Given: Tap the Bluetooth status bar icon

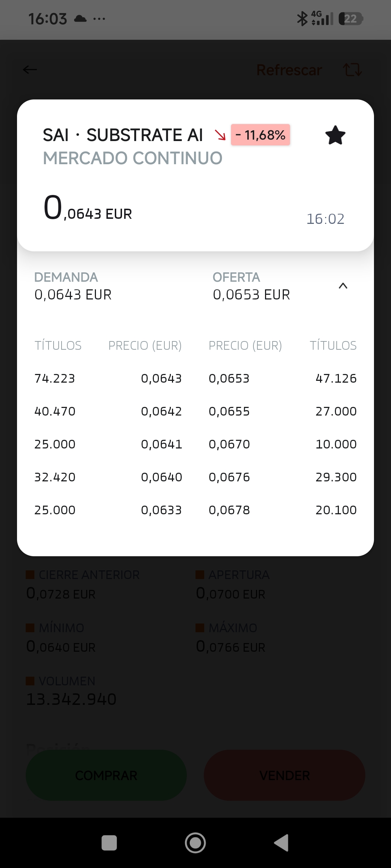Looking at the screenshot, I should tap(302, 18).
